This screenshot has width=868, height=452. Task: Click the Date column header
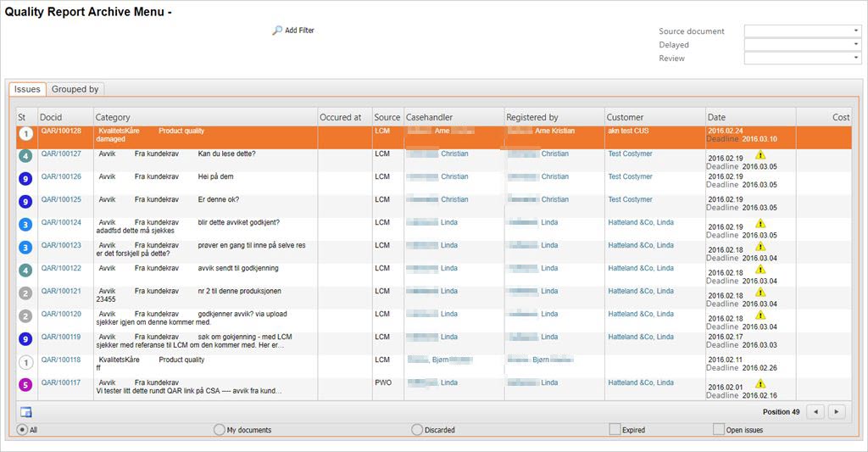tap(716, 117)
